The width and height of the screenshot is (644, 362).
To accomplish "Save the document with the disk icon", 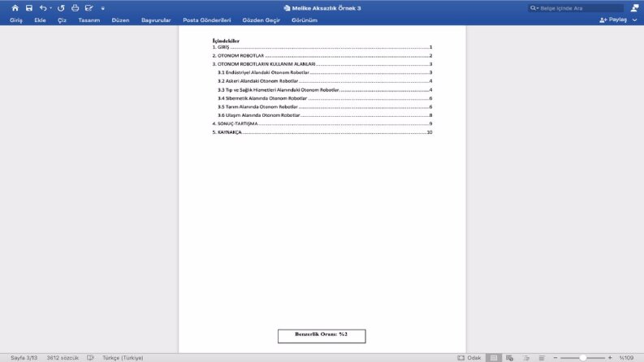I will pos(28,8).
